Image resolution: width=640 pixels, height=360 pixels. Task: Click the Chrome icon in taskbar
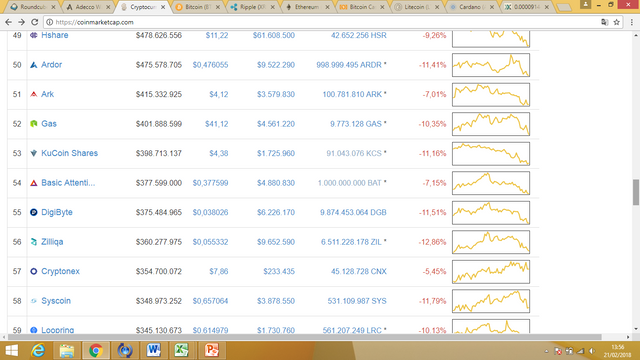coord(96,351)
